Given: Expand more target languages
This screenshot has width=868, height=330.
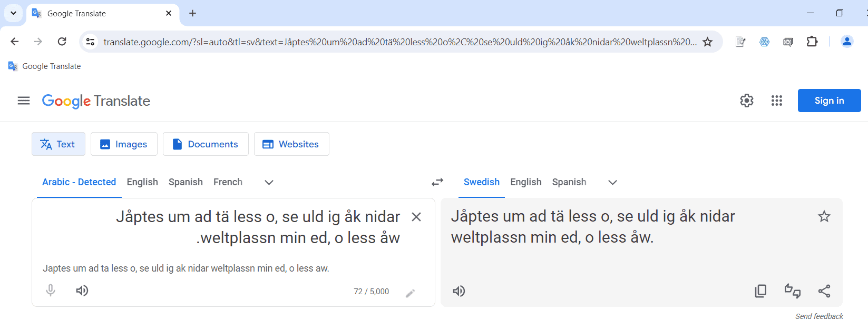Looking at the screenshot, I should pos(612,182).
